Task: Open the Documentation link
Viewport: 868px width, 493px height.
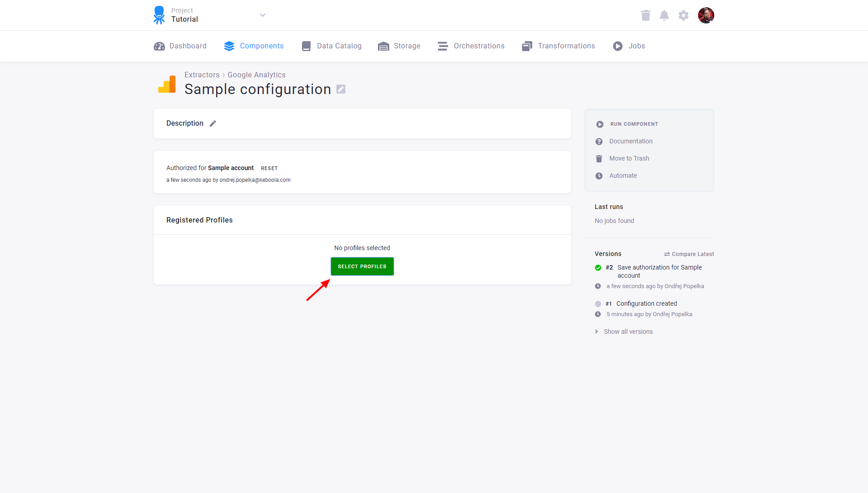Action: point(631,141)
